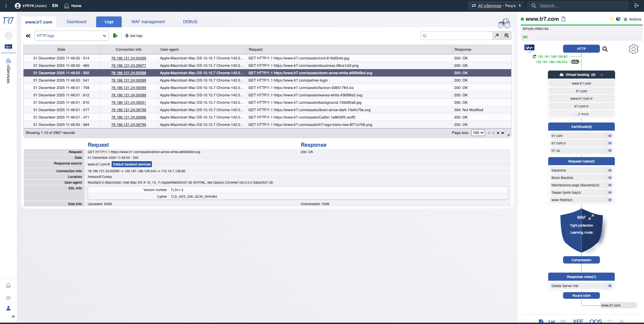Screen dimensions: 644x324
Task: Toggle eye for Maintenance page rule
Action: (x=610, y=185)
